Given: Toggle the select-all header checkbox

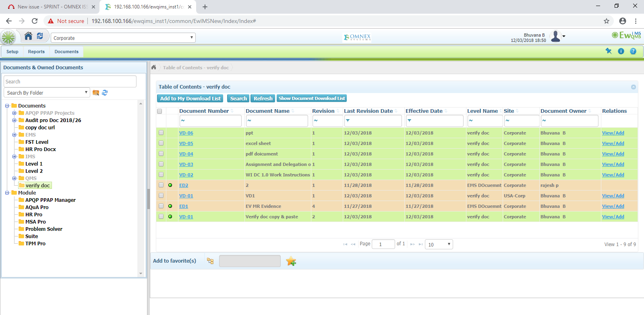Looking at the screenshot, I should (159, 111).
